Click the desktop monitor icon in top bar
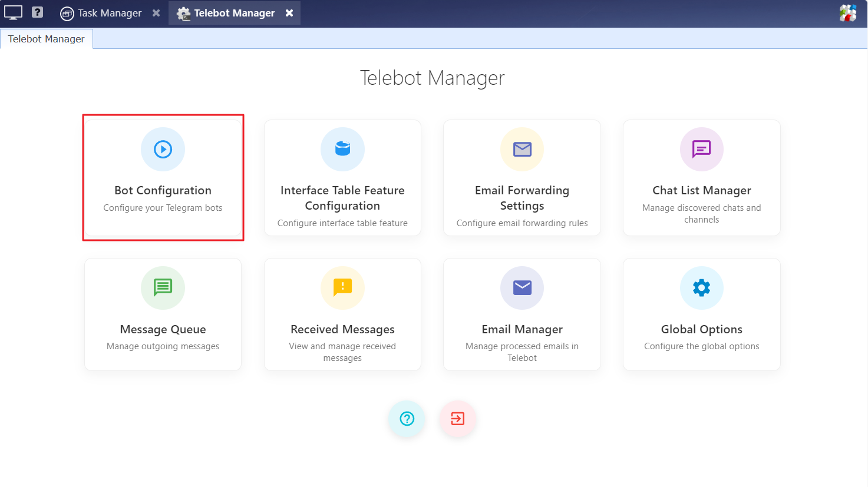This screenshot has height=487, width=868. [x=13, y=12]
